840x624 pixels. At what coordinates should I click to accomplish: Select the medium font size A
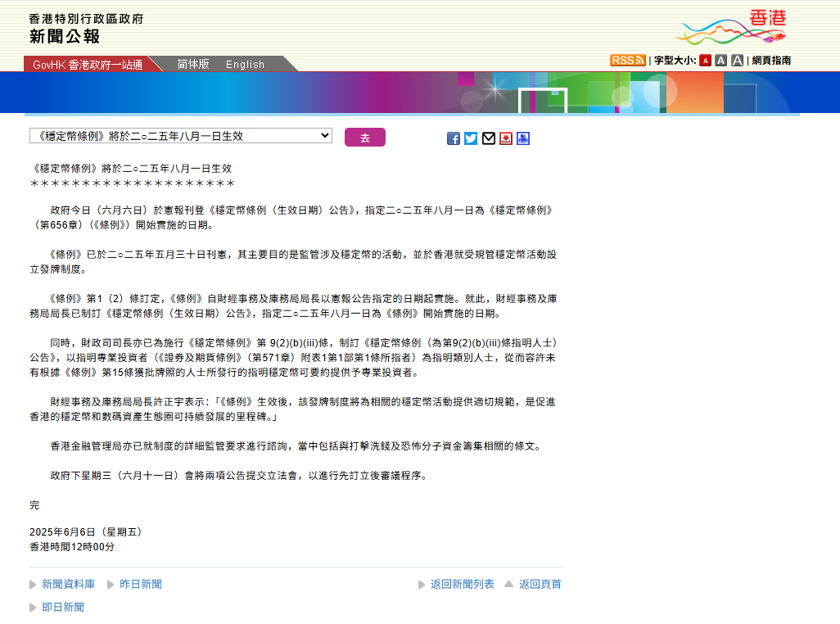click(720, 61)
